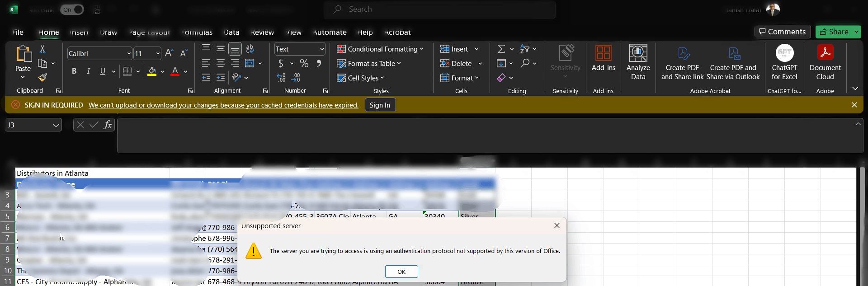Screen dimensions: 868x286
Task: Click the Merge and Center icon
Action: point(249,63)
